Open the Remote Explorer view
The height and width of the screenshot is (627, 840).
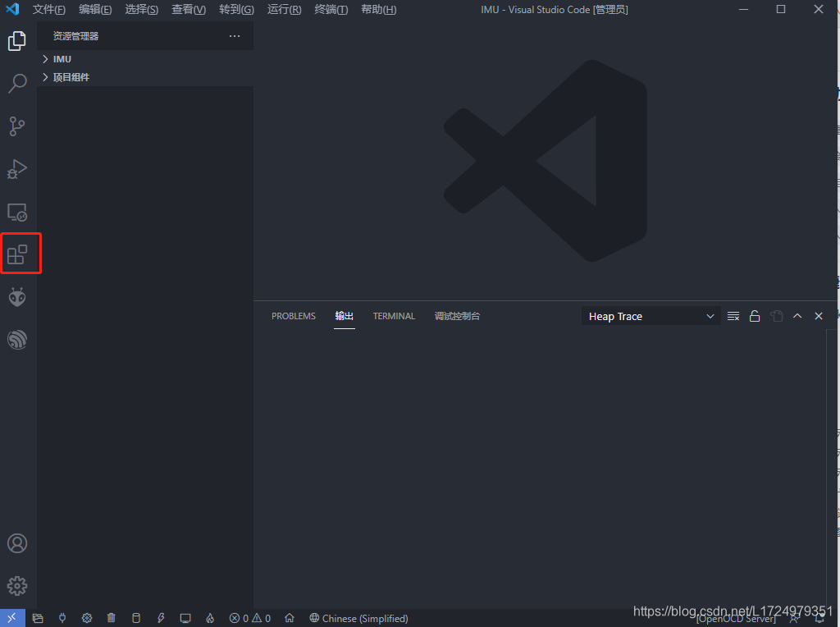[17, 213]
